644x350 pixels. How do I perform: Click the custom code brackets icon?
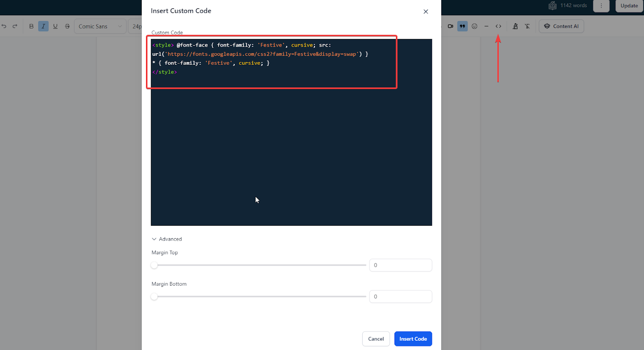click(x=498, y=26)
